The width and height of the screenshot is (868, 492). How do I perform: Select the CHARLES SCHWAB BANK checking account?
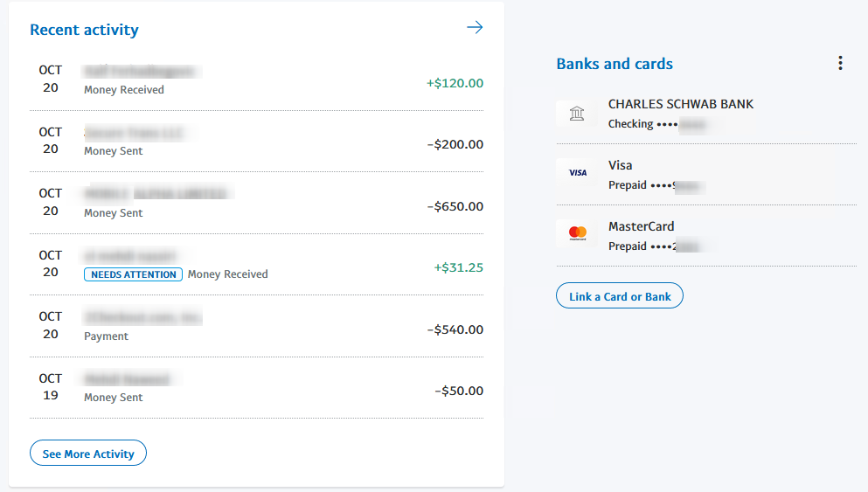(x=706, y=114)
